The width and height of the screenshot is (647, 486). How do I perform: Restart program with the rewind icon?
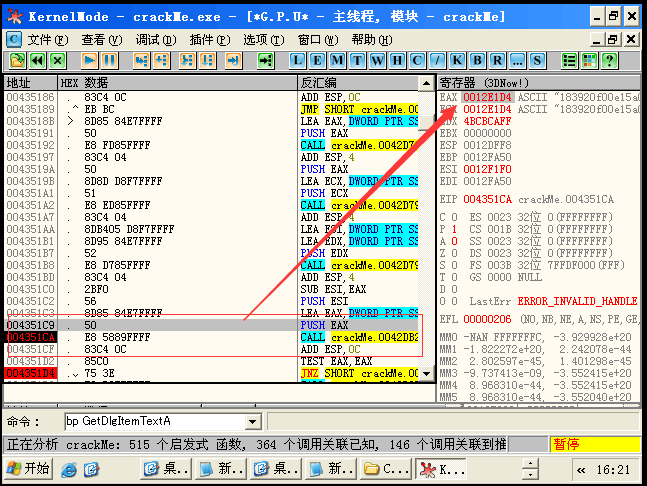tap(37, 61)
